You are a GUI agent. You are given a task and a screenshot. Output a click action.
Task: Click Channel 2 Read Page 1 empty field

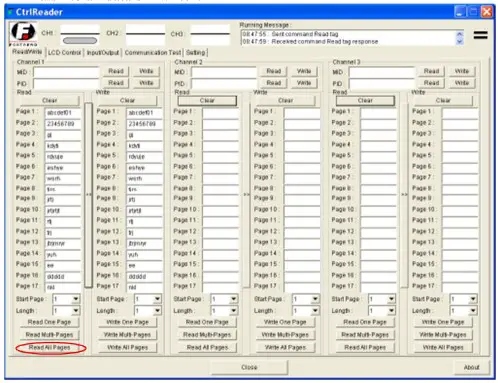click(221, 113)
